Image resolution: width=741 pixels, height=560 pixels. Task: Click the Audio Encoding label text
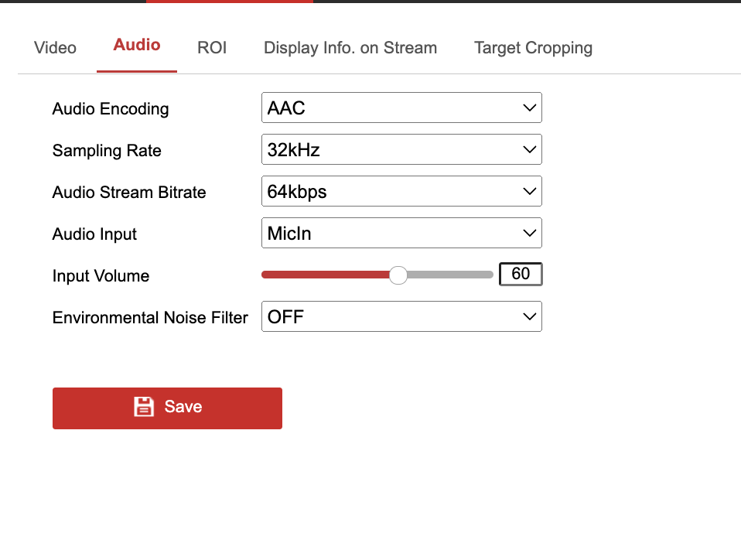point(111,109)
